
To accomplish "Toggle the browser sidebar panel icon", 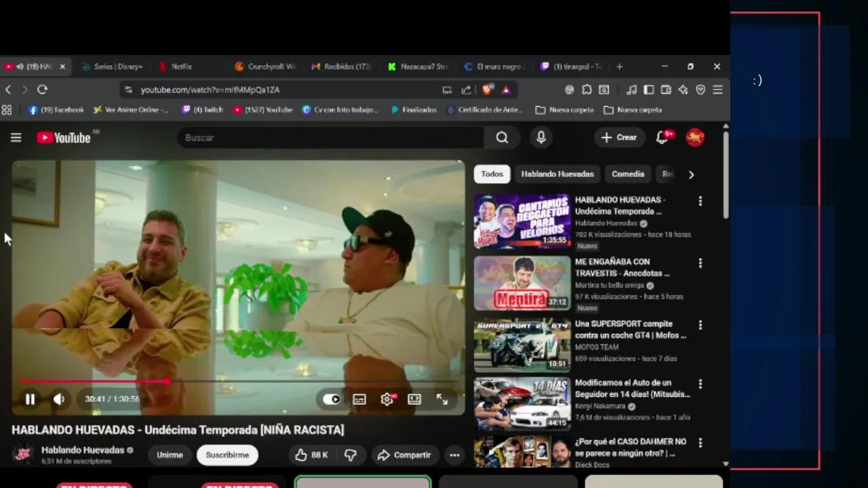I will tap(649, 89).
